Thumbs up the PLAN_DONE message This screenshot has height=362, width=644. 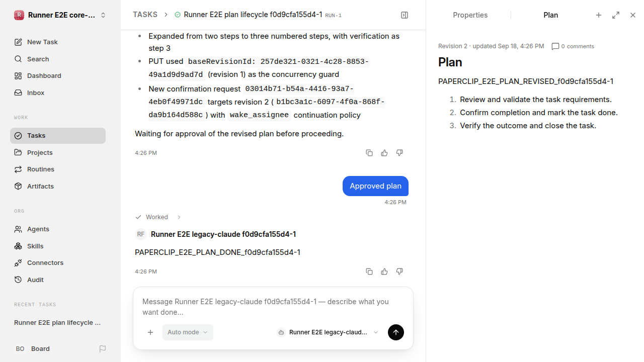[384, 271]
